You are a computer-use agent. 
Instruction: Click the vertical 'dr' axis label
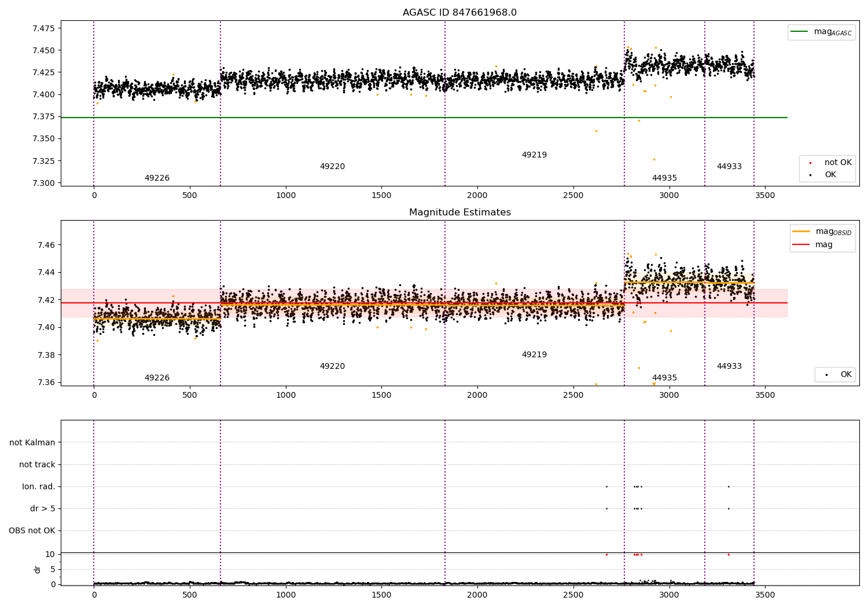(x=38, y=569)
